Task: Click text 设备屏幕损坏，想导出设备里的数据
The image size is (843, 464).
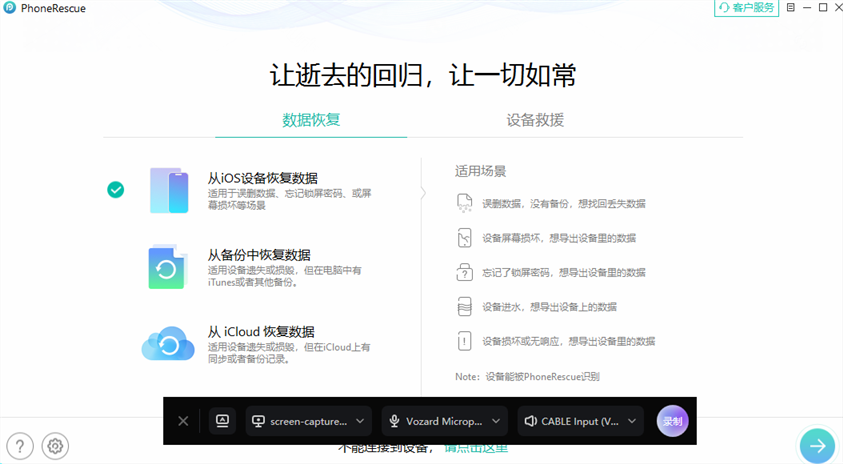Action: pos(559,238)
